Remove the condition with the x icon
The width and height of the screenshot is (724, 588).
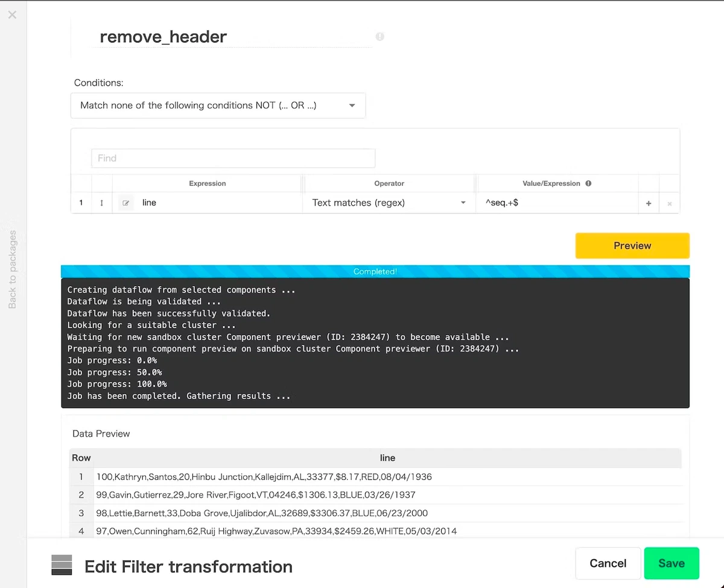click(670, 204)
